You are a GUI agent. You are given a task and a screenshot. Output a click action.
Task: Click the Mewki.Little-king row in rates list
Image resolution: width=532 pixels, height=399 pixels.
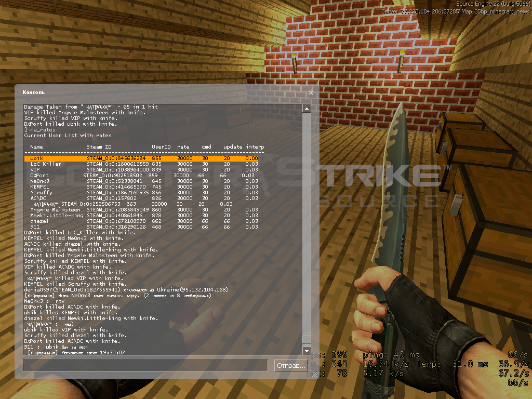point(144,216)
